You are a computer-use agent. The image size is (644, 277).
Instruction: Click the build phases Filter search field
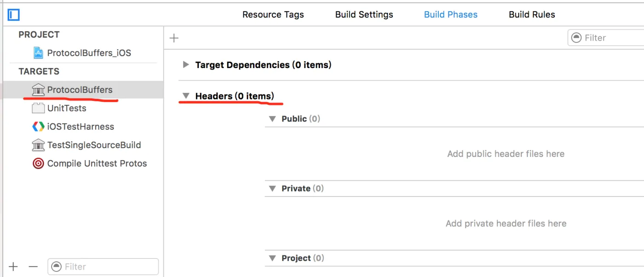tap(606, 38)
